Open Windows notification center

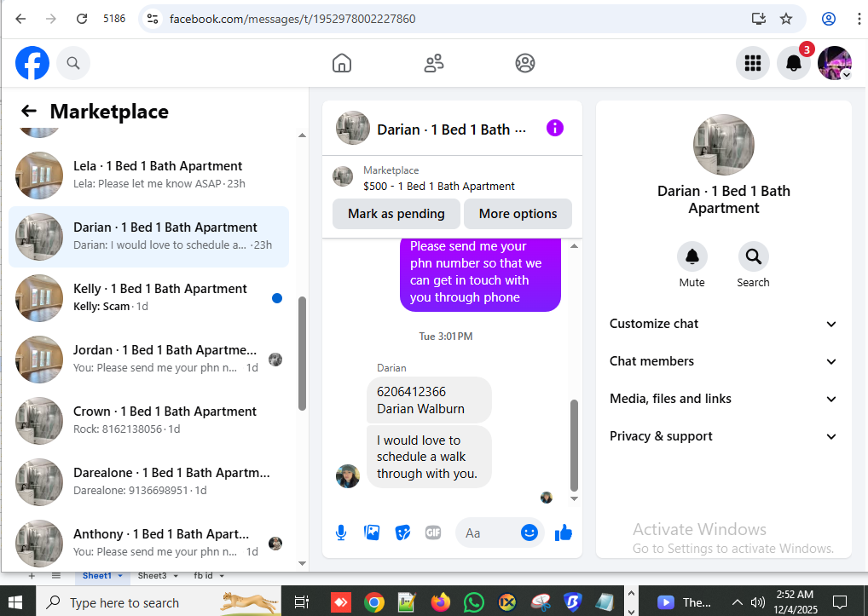click(x=840, y=602)
